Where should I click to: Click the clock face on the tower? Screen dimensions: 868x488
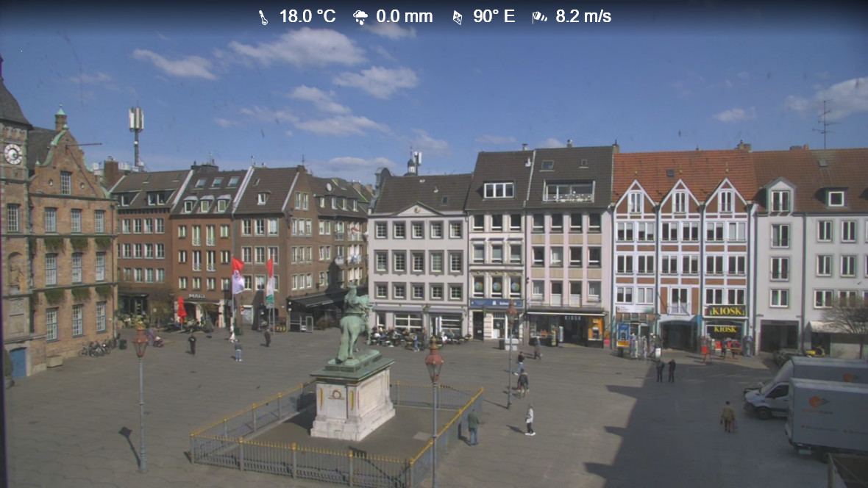(x=13, y=154)
